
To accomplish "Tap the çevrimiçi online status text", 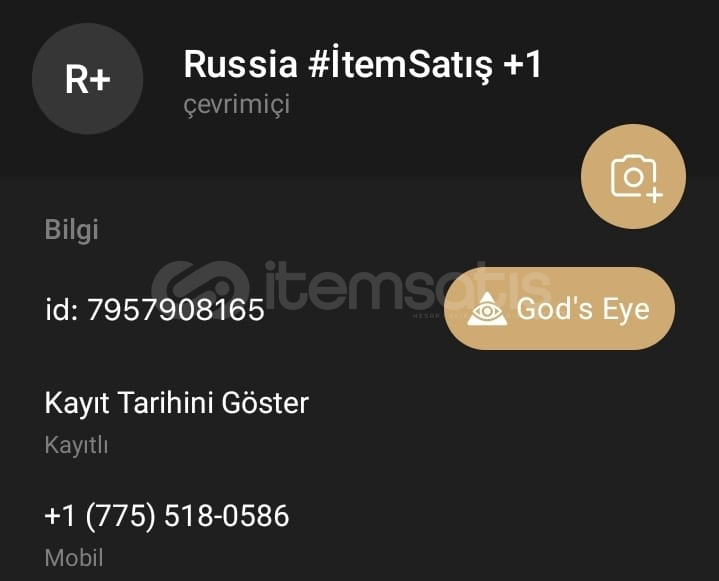I will coord(237,105).
